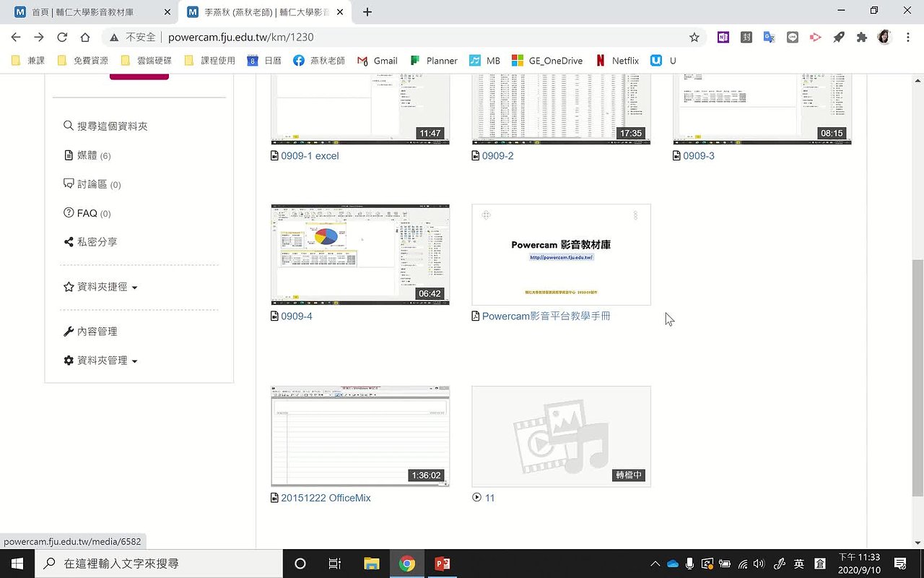924x578 pixels.
Task: Click the 1:36:02 OfficeMix thumbnail
Action: tap(360, 436)
